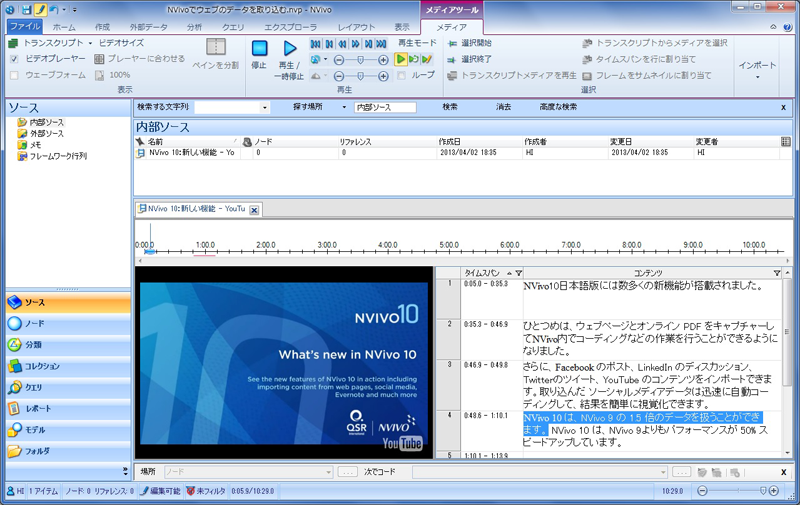This screenshot has height=505, width=800.
Task: Open the フォルダ navigation button
Action: coord(68,451)
